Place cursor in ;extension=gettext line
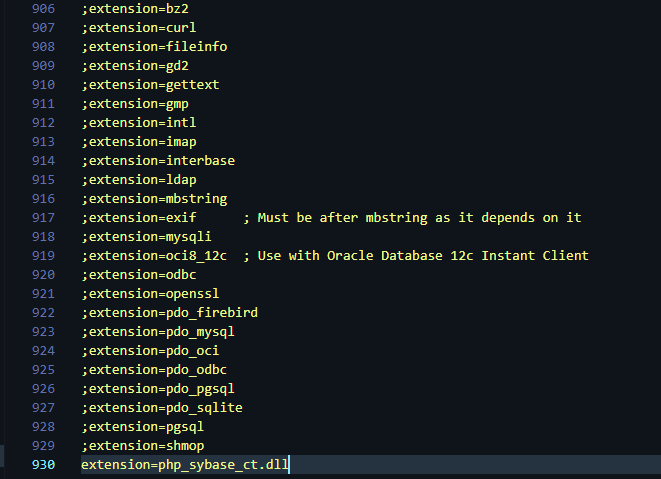Screen dimensions: 661x479 [x=150, y=85]
